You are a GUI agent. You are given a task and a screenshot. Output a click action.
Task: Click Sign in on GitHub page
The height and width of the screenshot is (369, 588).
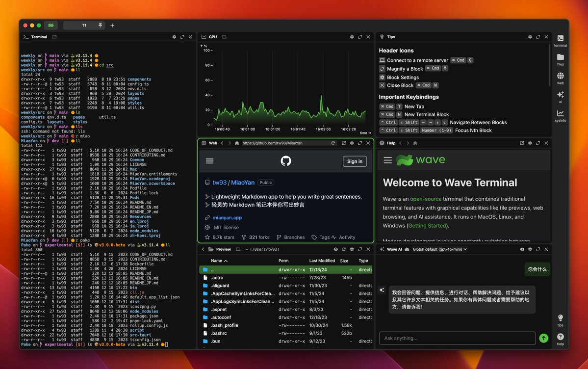[355, 161]
